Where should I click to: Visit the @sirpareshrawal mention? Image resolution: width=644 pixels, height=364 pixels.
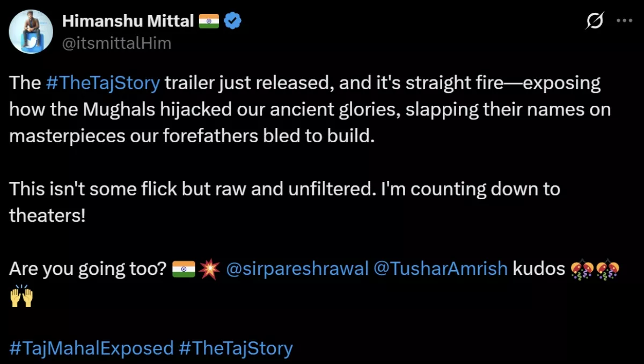pyautogui.click(x=297, y=268)
